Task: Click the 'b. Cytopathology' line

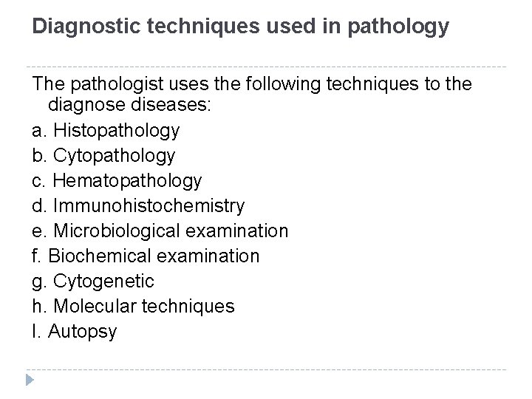Action: (x=103, y=156)
